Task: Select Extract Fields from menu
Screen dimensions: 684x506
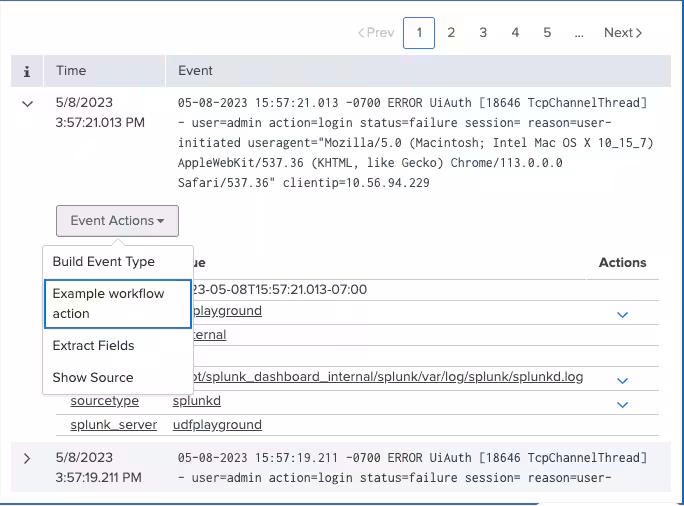Action: click(x=93, y=345)
